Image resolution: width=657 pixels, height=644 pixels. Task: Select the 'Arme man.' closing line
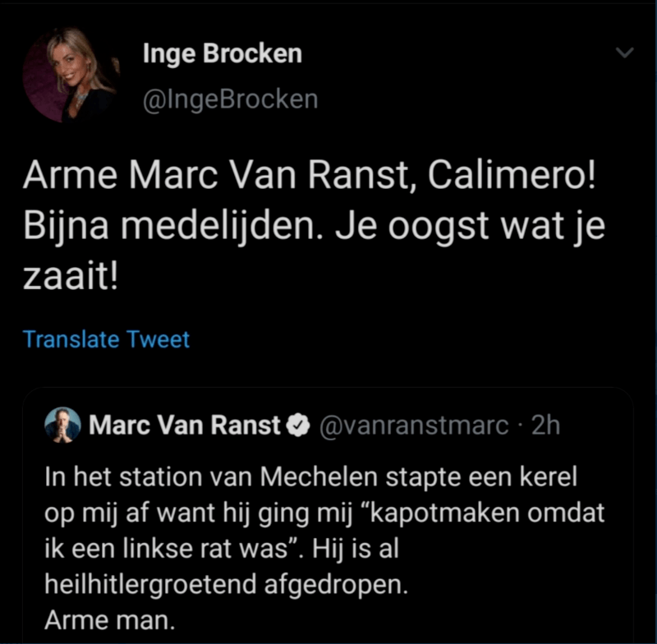[x=109, y=619]
